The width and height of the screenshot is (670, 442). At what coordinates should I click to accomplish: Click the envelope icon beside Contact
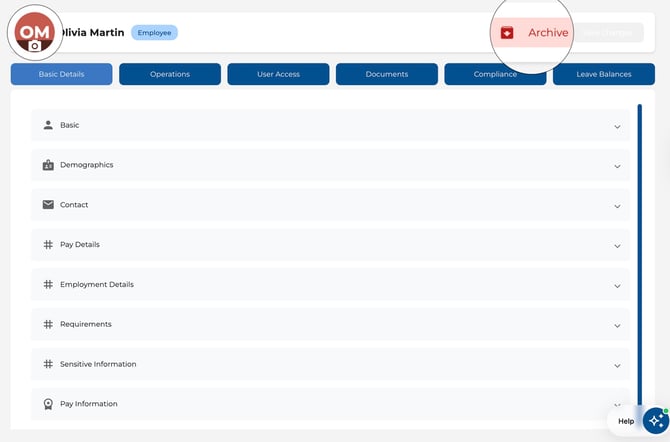(48, 205)
